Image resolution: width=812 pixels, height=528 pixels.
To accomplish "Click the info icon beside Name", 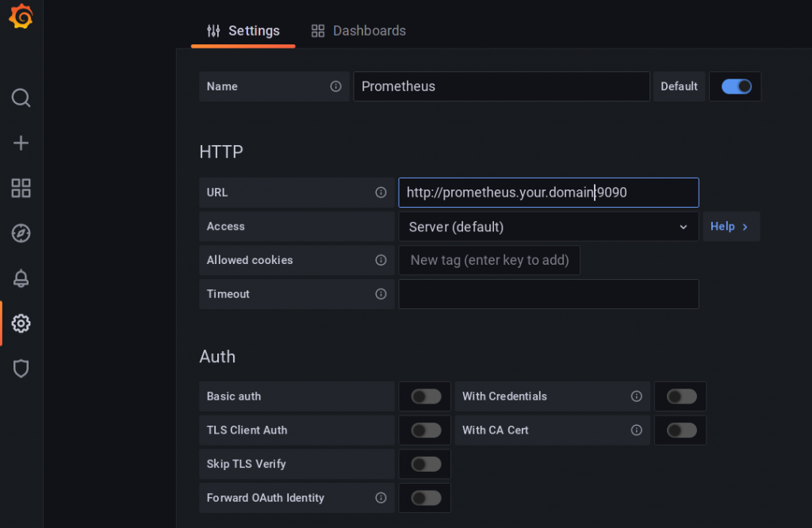I will tap(336, 86).
